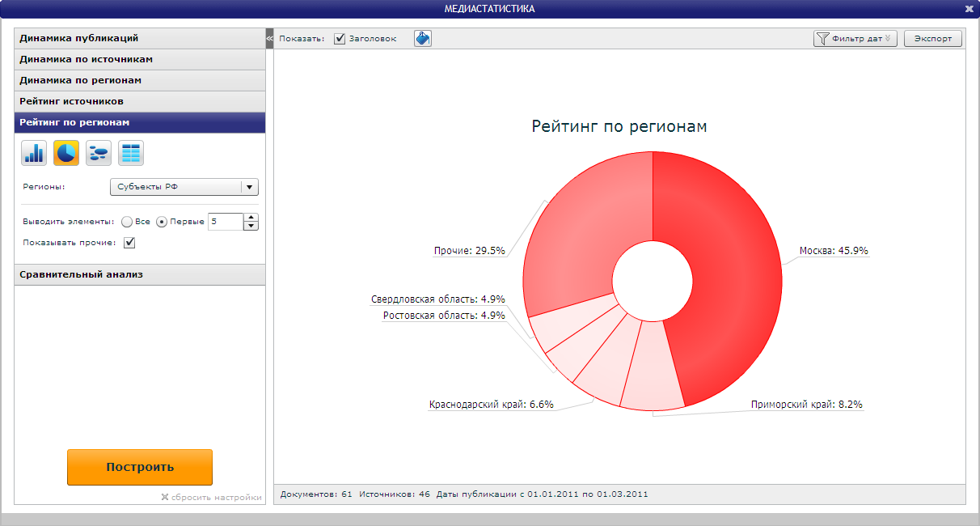This screenshot has height=526, width=980.
Task: Close the Медиастатистика window
Action: tap(969, 9)
